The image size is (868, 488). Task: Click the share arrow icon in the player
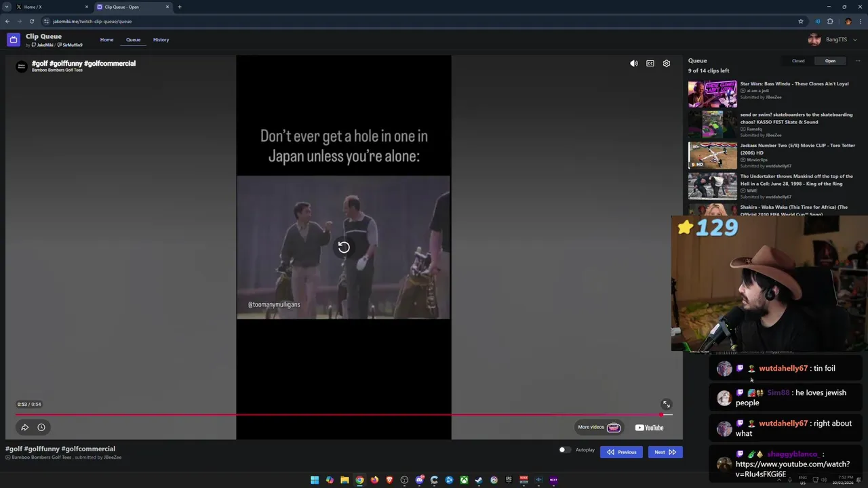pyautogui.click(x=24, y=427)
